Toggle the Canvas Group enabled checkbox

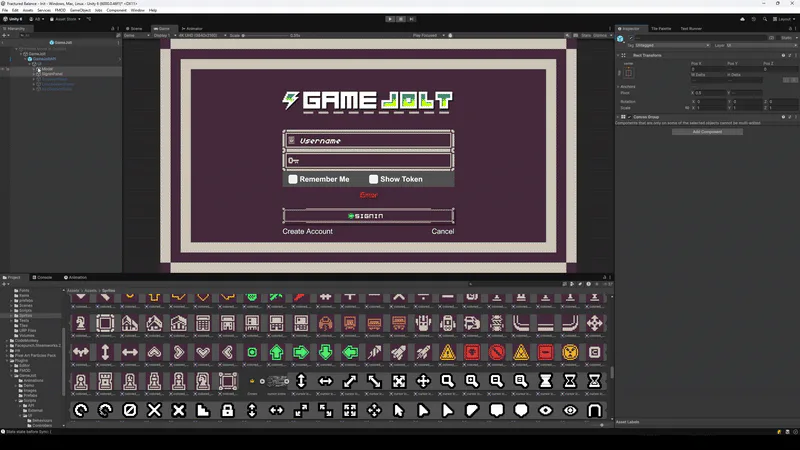tap(629, 117)
